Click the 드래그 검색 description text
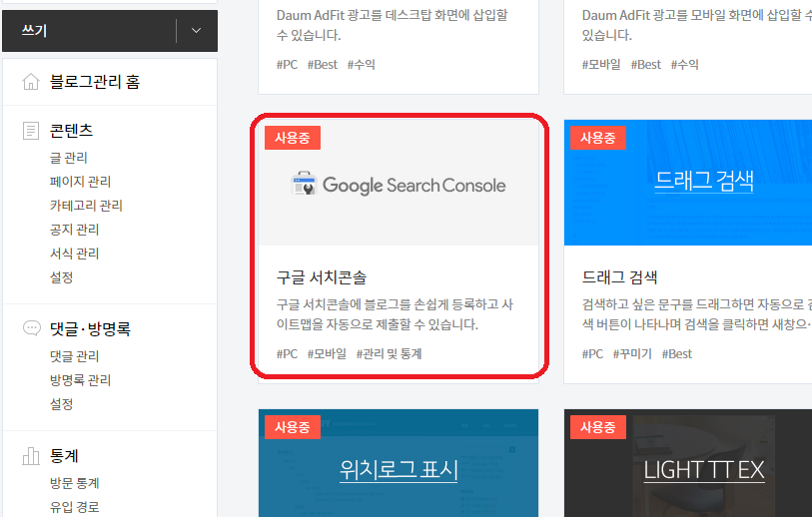This screenshot has height=517, width=812. [696, 314]
